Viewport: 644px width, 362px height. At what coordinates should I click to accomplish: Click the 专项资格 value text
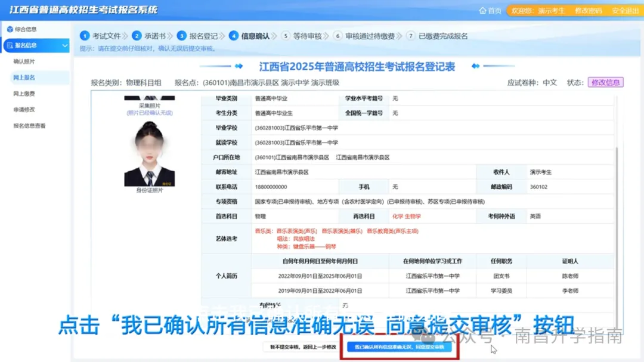coord(370,202)
